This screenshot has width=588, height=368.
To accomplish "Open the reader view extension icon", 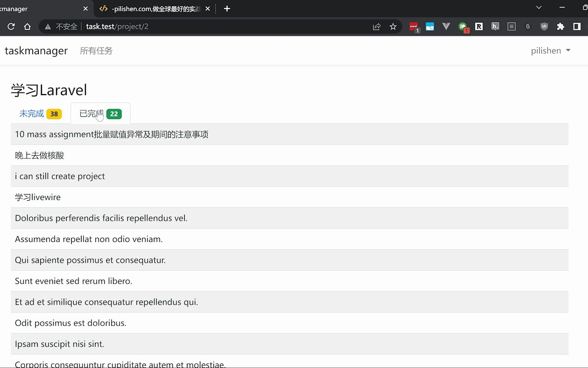I will [x=511, y=27].
